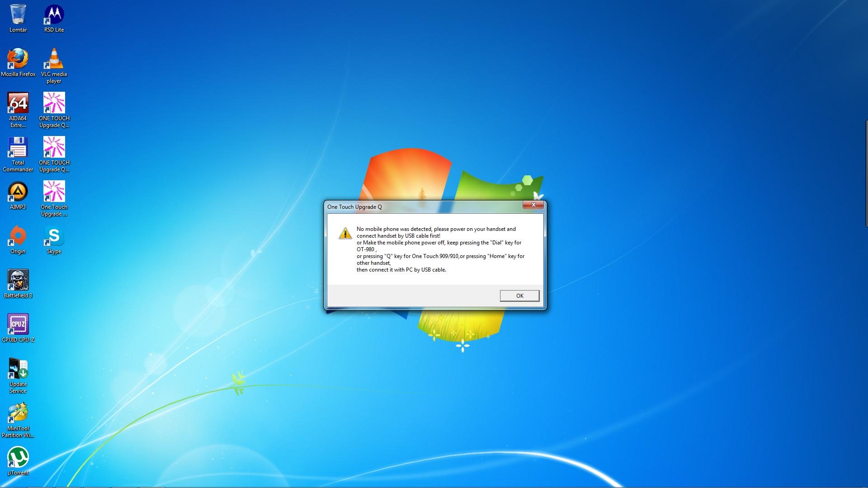Click the "No mobile phone was detected" text line
This screenshot has height=488, width=868.
click(436, 229)
